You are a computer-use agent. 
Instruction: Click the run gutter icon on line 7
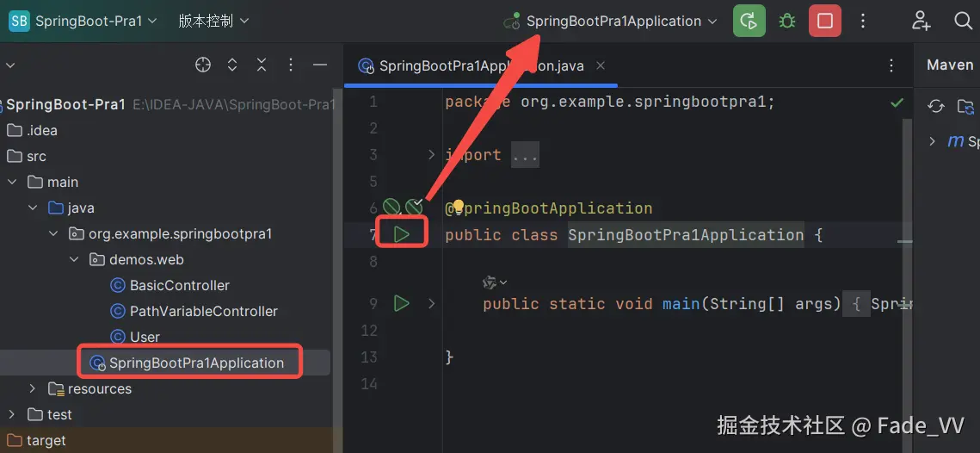tap(401, 234)
